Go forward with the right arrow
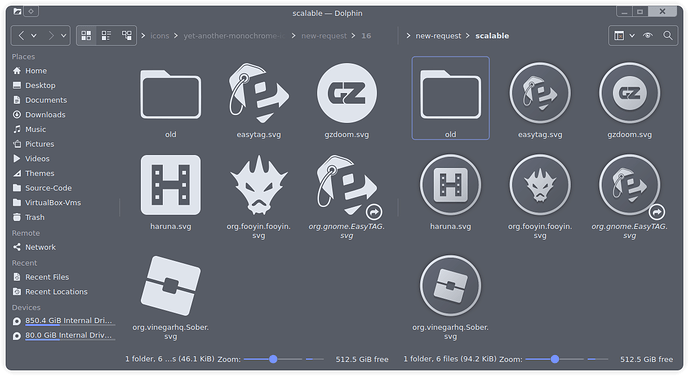This screenshot has height=376, width=689. 51,36
